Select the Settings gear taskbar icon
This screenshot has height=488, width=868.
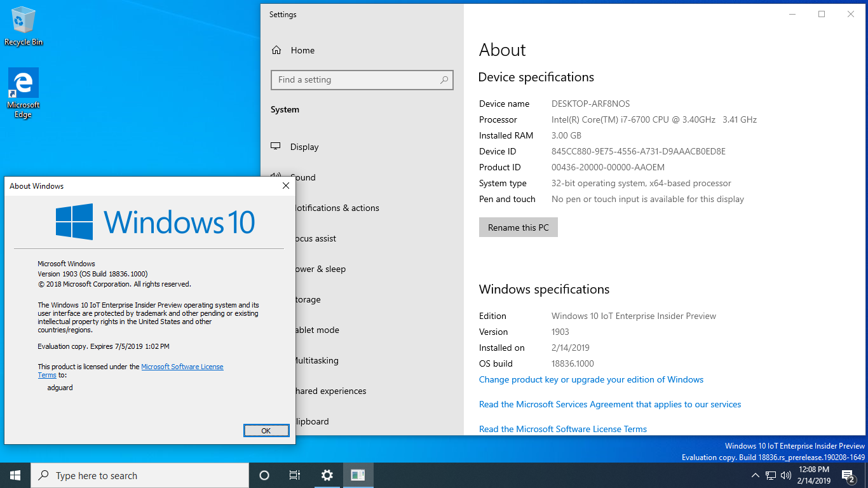click(x=327, y=475)
